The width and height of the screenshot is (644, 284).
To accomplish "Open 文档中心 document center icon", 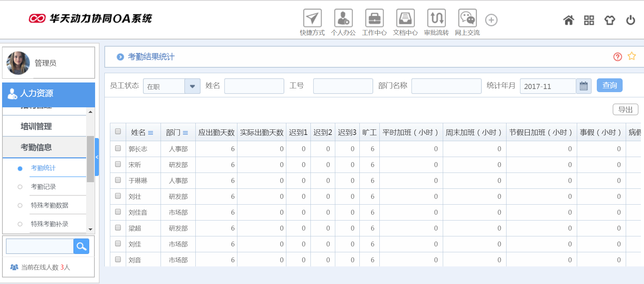I will point(405,18).
